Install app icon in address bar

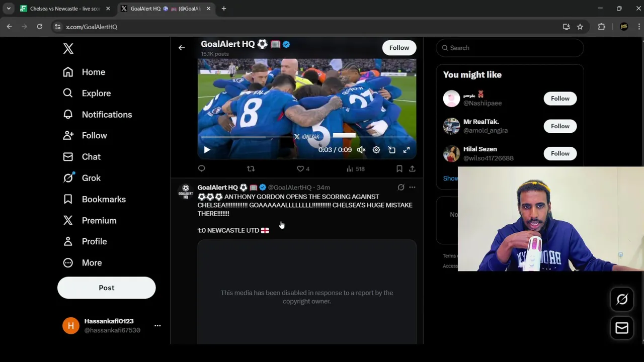coord(567,27)
